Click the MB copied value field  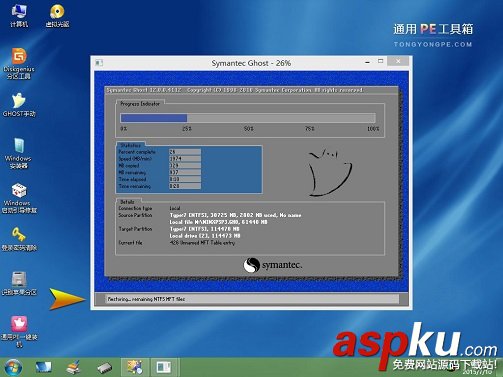coord(185,165)
